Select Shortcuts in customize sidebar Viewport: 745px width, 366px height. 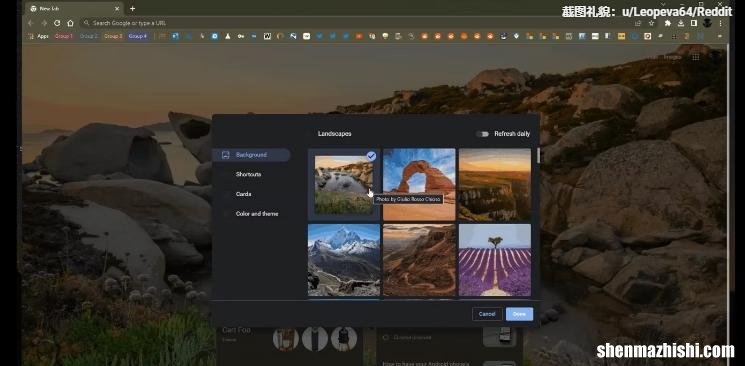(248, 174)
